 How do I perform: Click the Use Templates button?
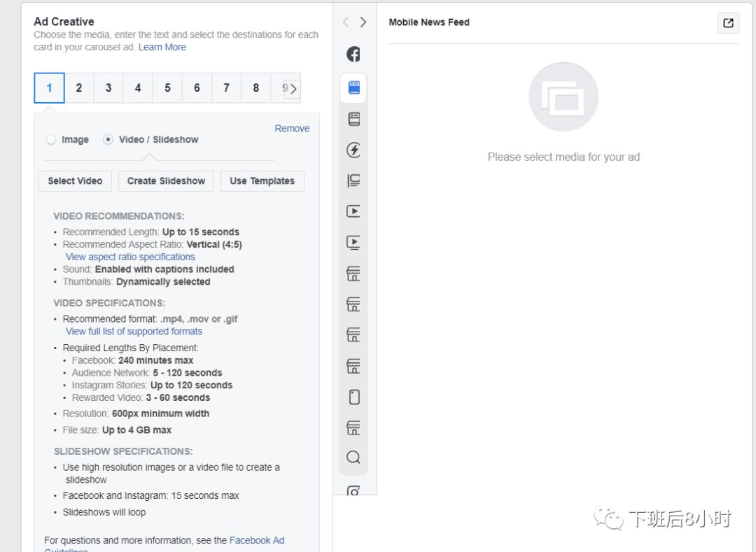(262, 181)
